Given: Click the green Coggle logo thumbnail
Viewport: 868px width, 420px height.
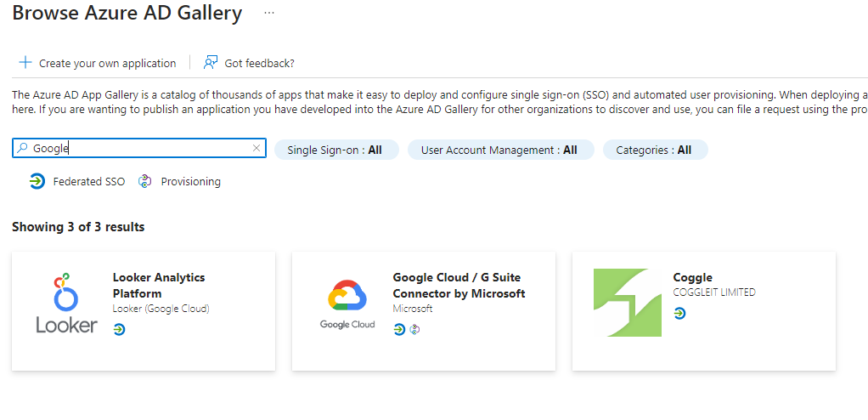Looking at the screenshot, I should (627, 303).
